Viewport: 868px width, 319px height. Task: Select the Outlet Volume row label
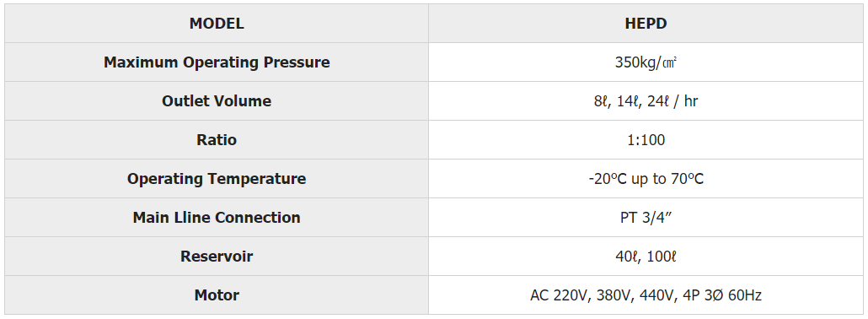pos(217,101)
